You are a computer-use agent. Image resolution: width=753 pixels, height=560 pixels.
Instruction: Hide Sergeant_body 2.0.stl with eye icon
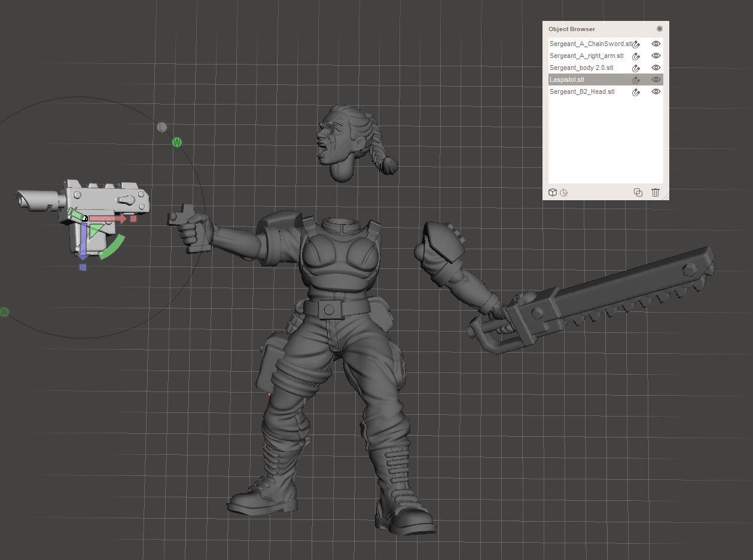tap(656, 68)
